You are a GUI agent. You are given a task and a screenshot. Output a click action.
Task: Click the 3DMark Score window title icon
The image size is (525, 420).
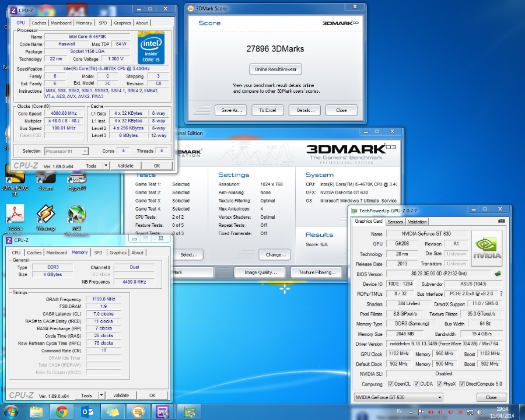(191, 8)
